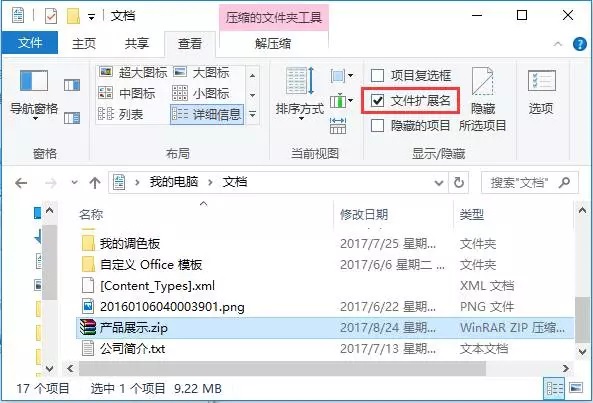Screen dimensions: 593x403
Task: Click the 名称 name column header
Action: [x=91, y=215]
